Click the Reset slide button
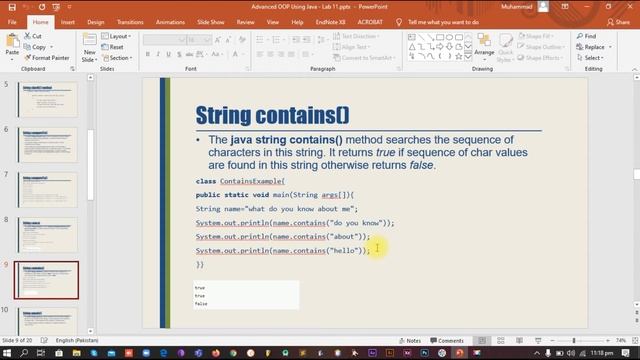 [112, 47]
